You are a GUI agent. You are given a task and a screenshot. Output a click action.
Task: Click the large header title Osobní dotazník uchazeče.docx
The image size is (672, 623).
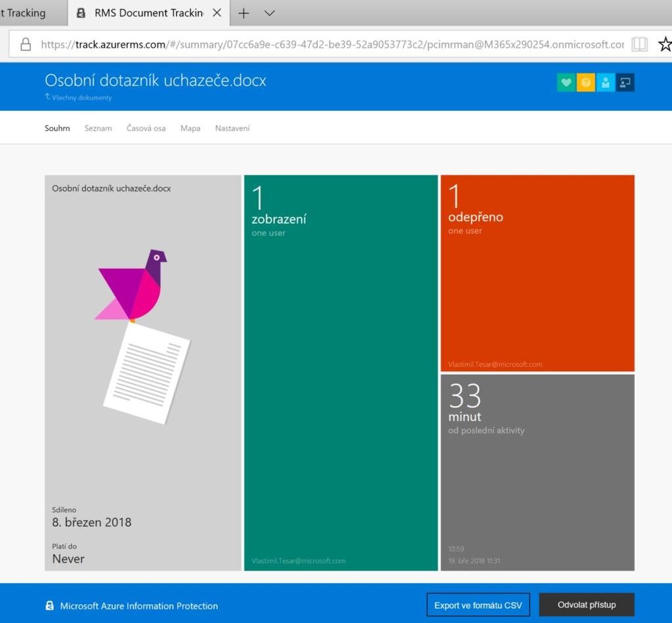[156, 81]
